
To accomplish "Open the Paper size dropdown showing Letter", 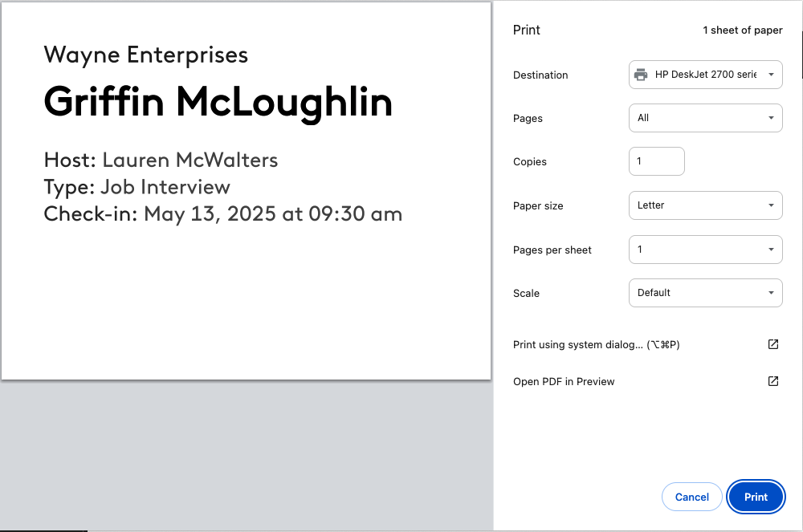I will point(705,205).
